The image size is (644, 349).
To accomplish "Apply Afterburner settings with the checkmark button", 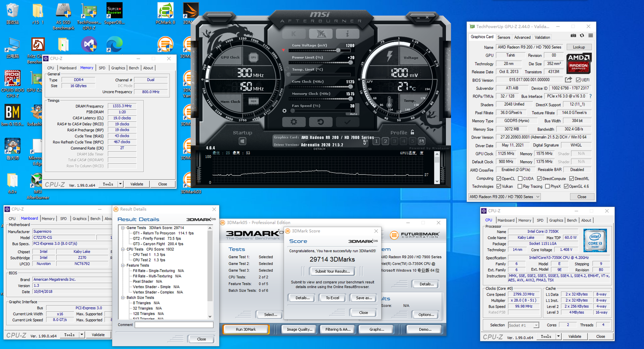I will [x=347, y=122].
